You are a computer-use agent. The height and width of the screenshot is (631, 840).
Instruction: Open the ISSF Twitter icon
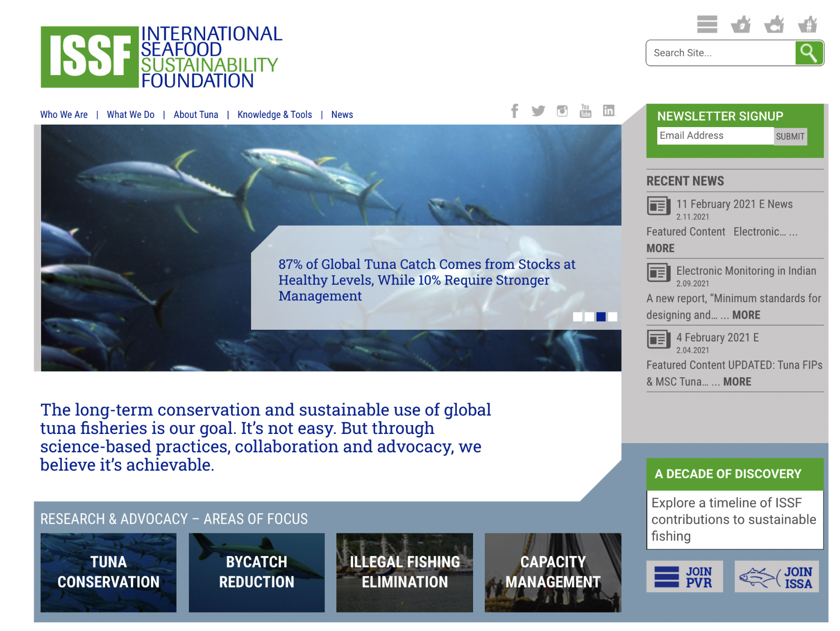(538, 111)
